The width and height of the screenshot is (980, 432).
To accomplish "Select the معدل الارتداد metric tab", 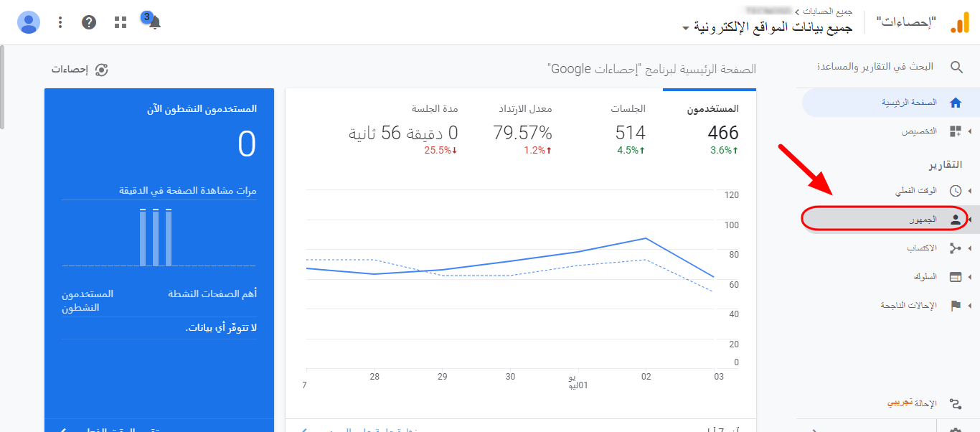I will pyautogui.click(x=523, y=130).
